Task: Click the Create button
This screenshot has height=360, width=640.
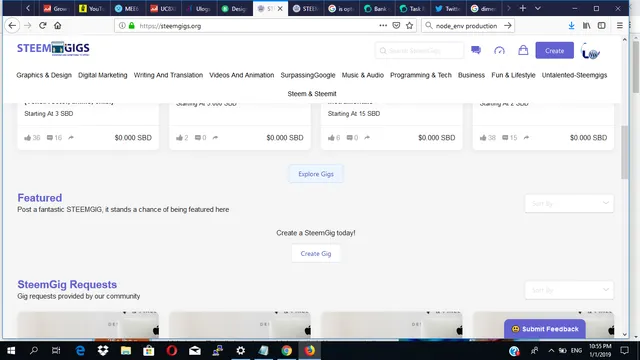Action: point(554,51)
